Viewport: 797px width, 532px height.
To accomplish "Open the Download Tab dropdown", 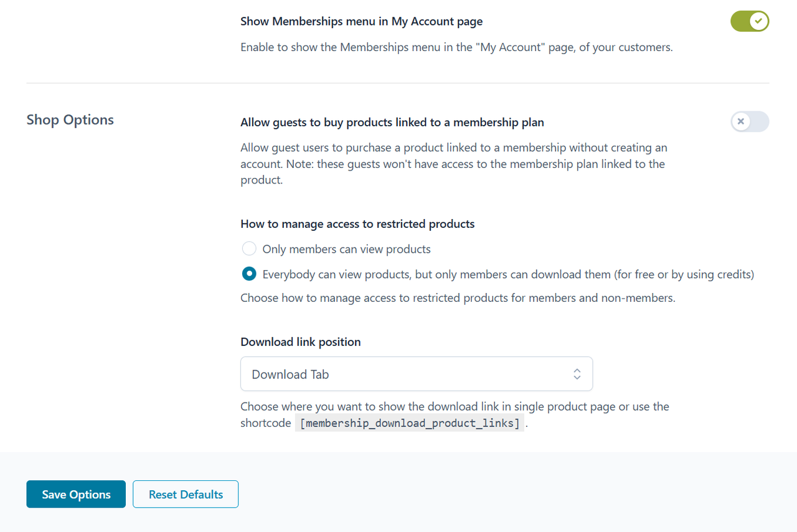I will 416,374.
